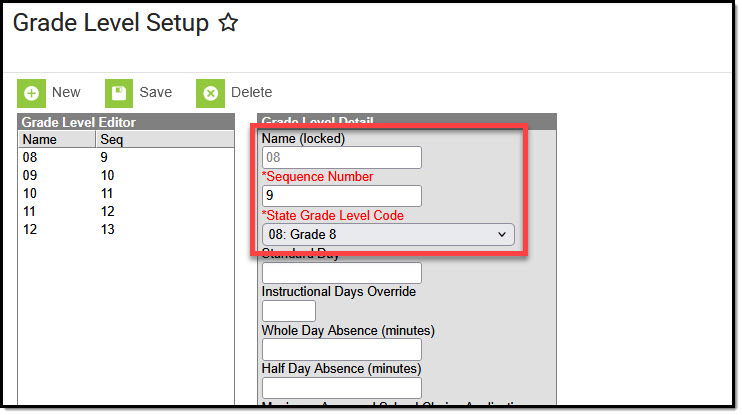Click the Whole Day Absence minutes field
This screenshot has height=415, width=742.
click(x=341, y=349)
